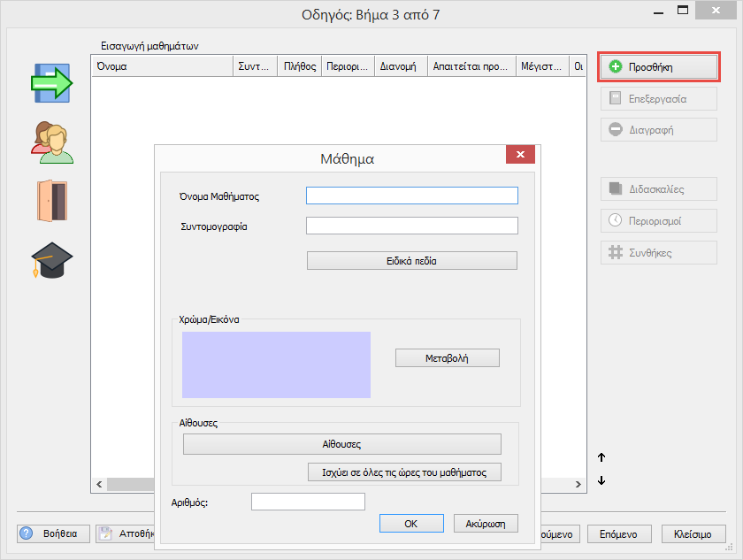
Task: Cancel the dialog with Ακύρωση
Action: click(485, 524)
